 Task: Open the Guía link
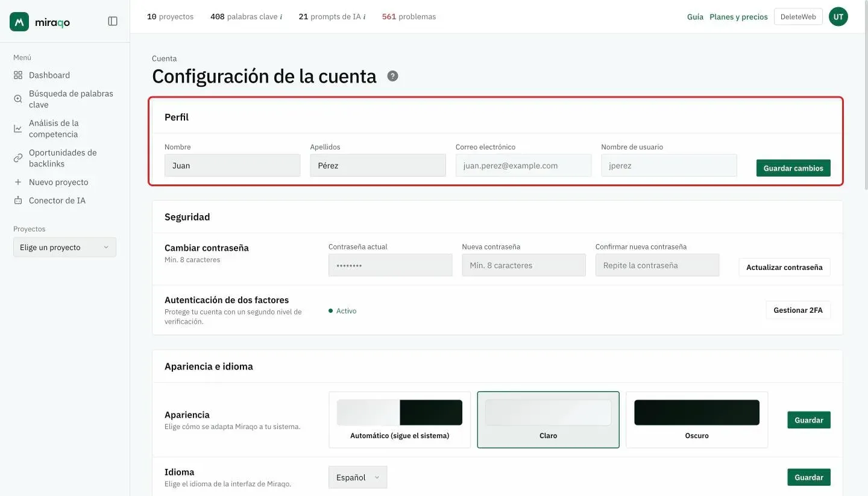click(695, 17)
